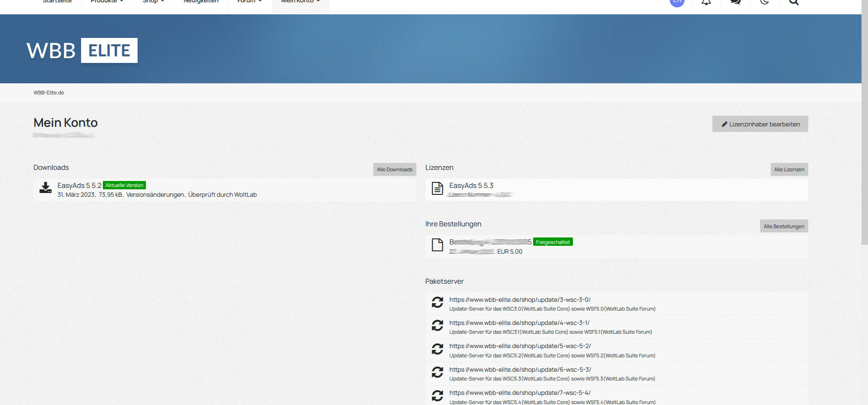The image size is (868, 405).
Task: Expand the Produkte dropdown menu
Action: tap(107, 2)
